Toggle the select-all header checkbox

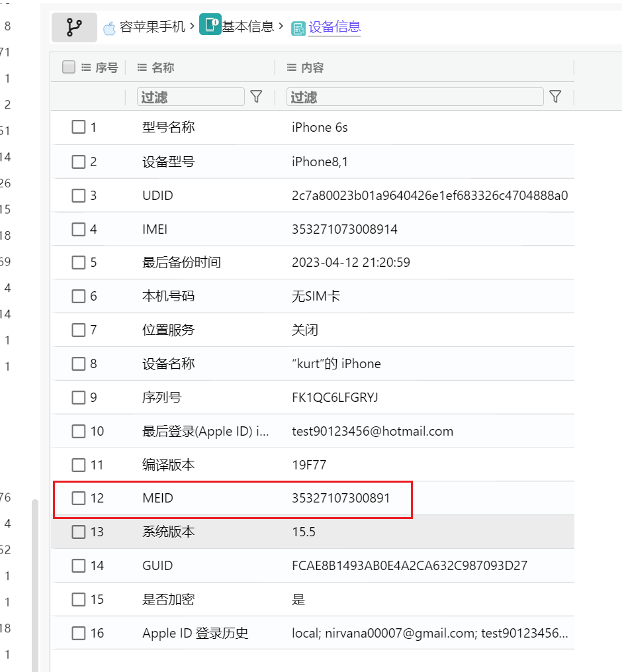pos(69,67)
